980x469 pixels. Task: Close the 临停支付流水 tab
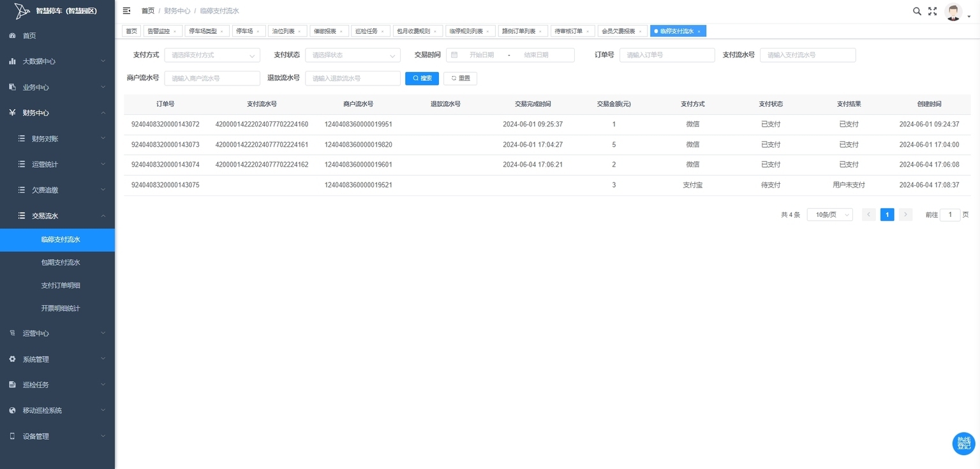click(699, 31)
